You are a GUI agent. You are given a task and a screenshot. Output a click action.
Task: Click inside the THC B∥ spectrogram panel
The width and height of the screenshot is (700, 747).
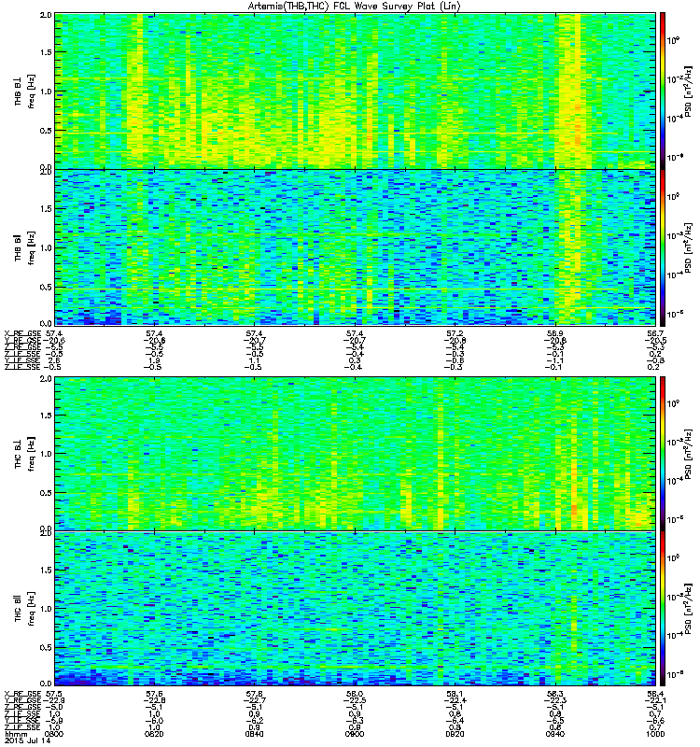pyautogui.click(x=356, y=609)
